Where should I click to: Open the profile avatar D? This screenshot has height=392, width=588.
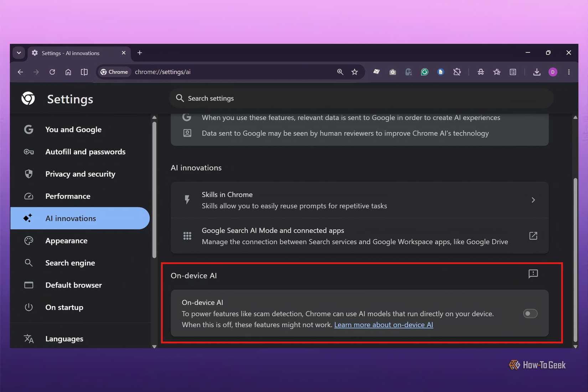point(553,72)
